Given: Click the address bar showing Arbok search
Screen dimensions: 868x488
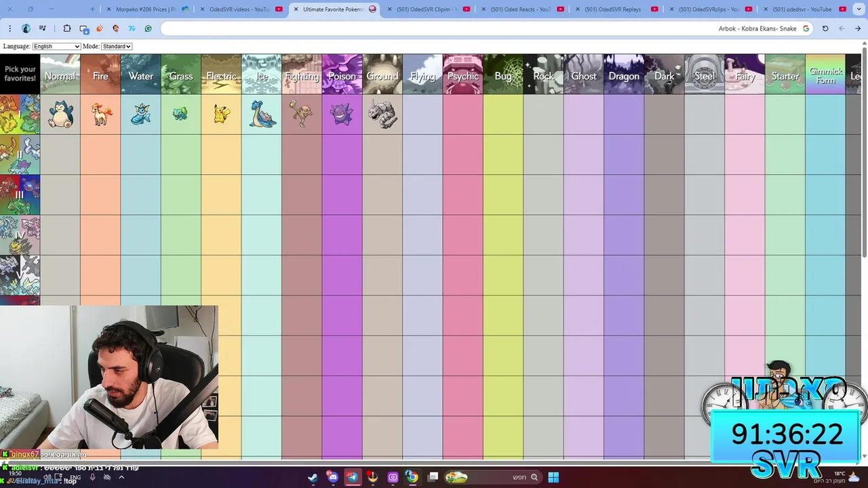Looking at the screenshot, I should coord(486,28).
